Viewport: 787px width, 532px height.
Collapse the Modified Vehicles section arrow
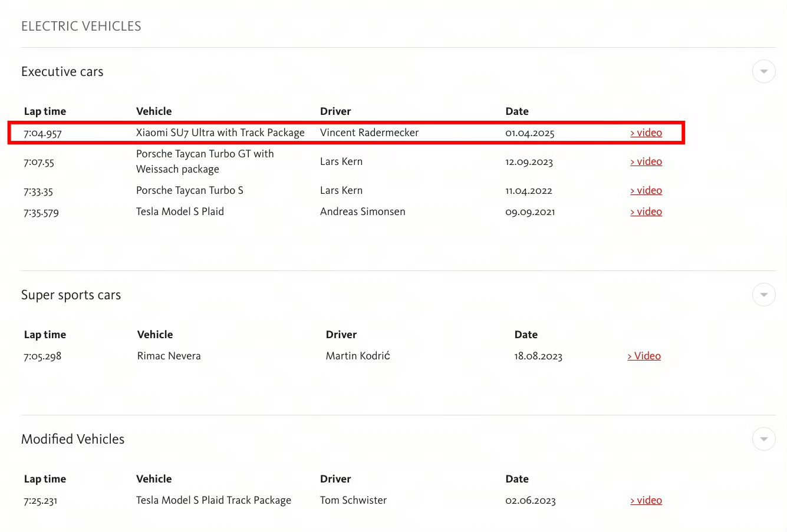tap(763, 439)
